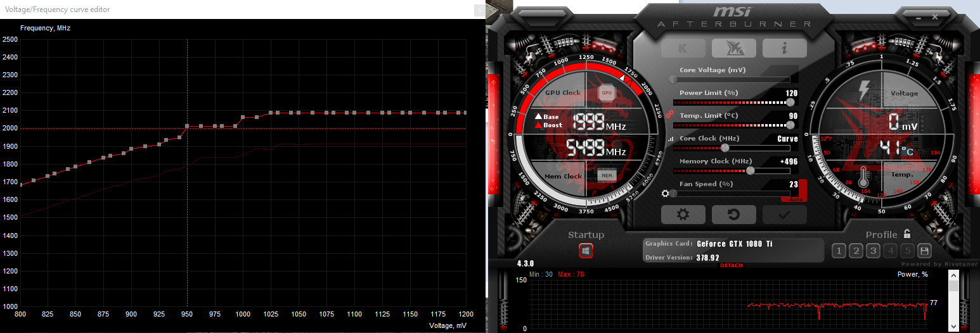The image size is (980, 333).
Task: Open curve editor via Core Clock bars icon
Action: pyautogui.click(x=671, y=139)
